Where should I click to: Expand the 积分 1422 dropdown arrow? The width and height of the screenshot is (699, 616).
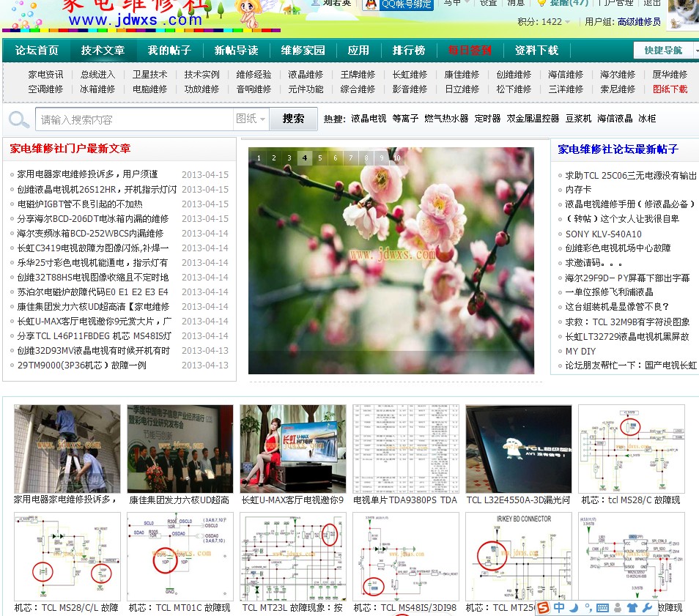coord(568,22)
